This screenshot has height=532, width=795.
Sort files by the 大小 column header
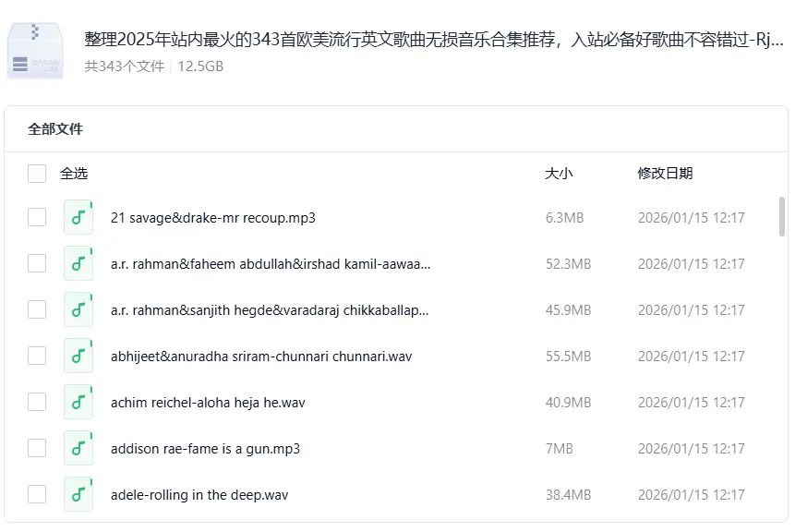point(558,173)
